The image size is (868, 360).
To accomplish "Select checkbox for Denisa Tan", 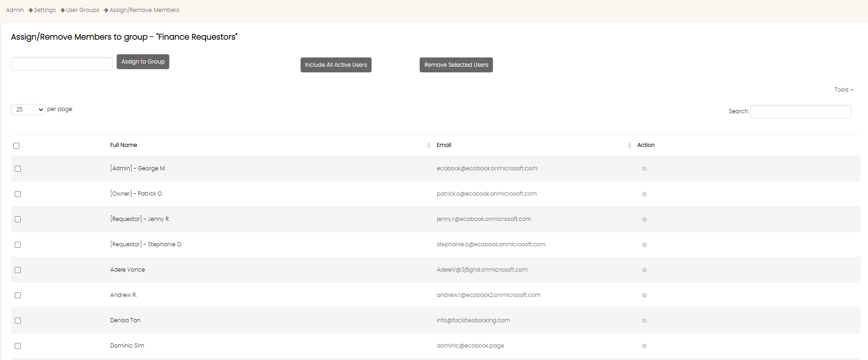I will click(17, 320).
